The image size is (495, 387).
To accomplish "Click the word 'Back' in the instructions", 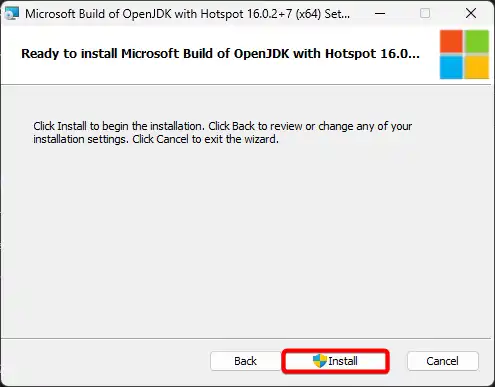I will 243,126.
